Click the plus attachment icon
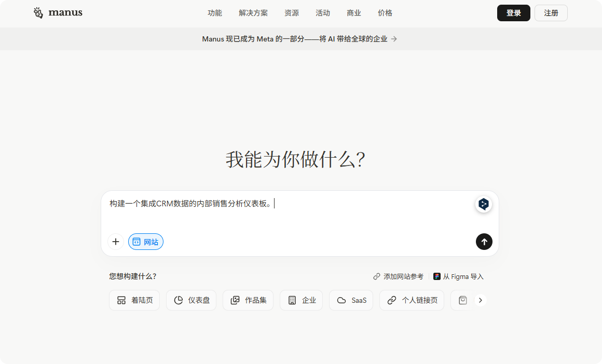Viewport: 602px width, 364px height. tap(116, 242)
